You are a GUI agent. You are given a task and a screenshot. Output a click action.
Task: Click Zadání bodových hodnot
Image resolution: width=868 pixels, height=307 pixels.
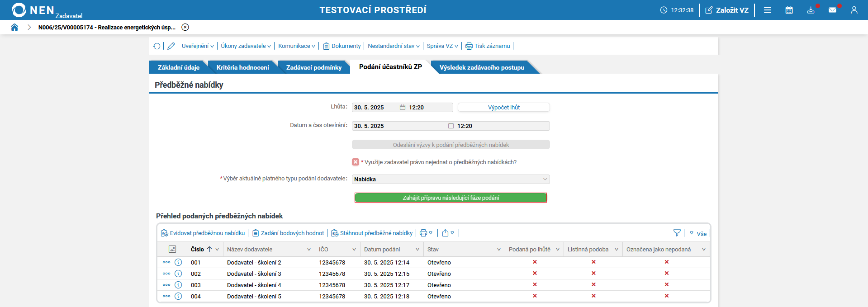coord(288,233)
